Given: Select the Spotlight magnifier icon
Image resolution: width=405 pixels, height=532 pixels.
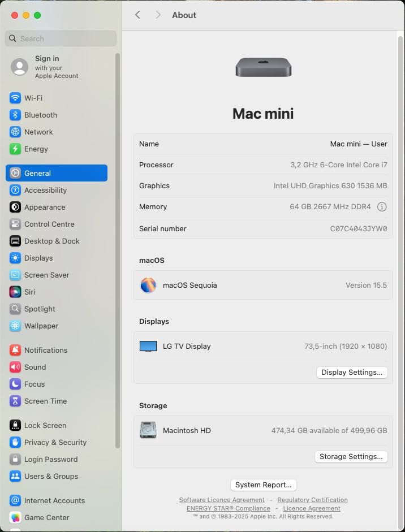Looking at the screenshot, I should click(x=15, y=309).
